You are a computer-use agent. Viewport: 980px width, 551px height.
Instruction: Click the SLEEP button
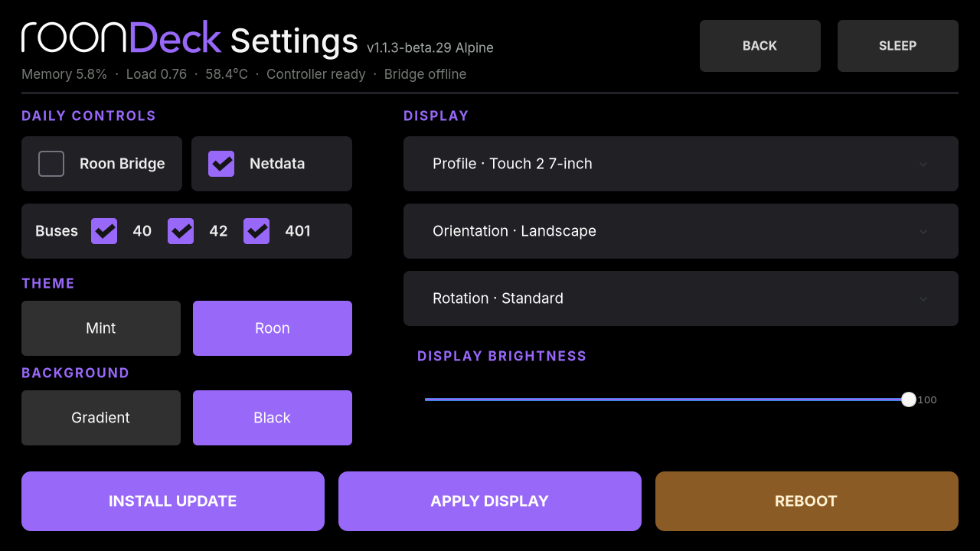pyautogui.click(x=898, y=46)
